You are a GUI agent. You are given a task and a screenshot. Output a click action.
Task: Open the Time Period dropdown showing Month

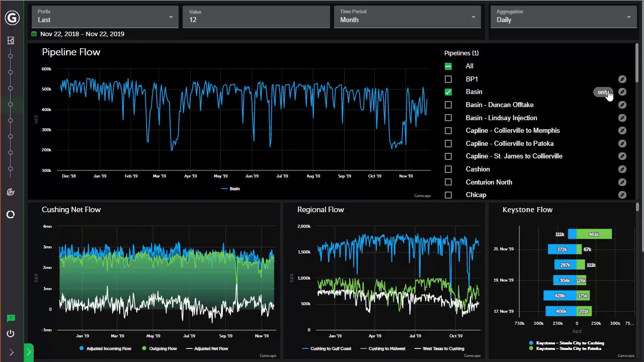[x=407, y=17]
